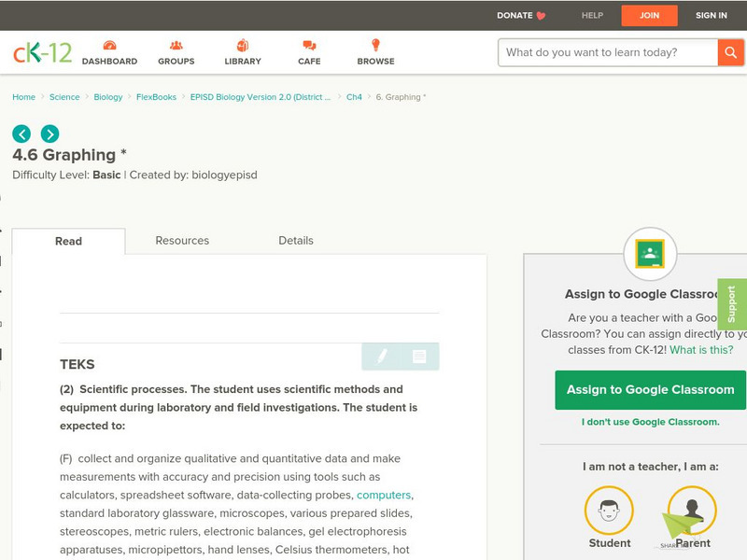Switch to the Details tab
Viewport: 747px width, 560px height.
click(x=296, y=241)
